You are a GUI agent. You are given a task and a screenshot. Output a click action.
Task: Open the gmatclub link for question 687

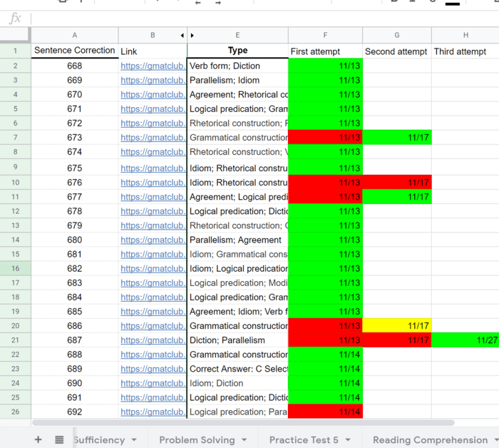pos(153,340)
